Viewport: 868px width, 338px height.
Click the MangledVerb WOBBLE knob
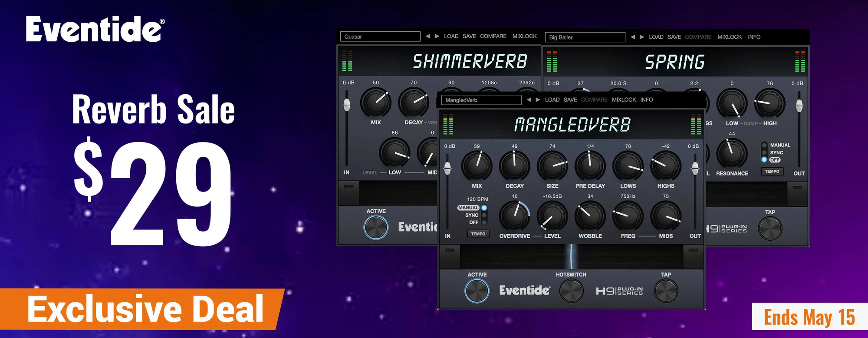coord(590,216)
